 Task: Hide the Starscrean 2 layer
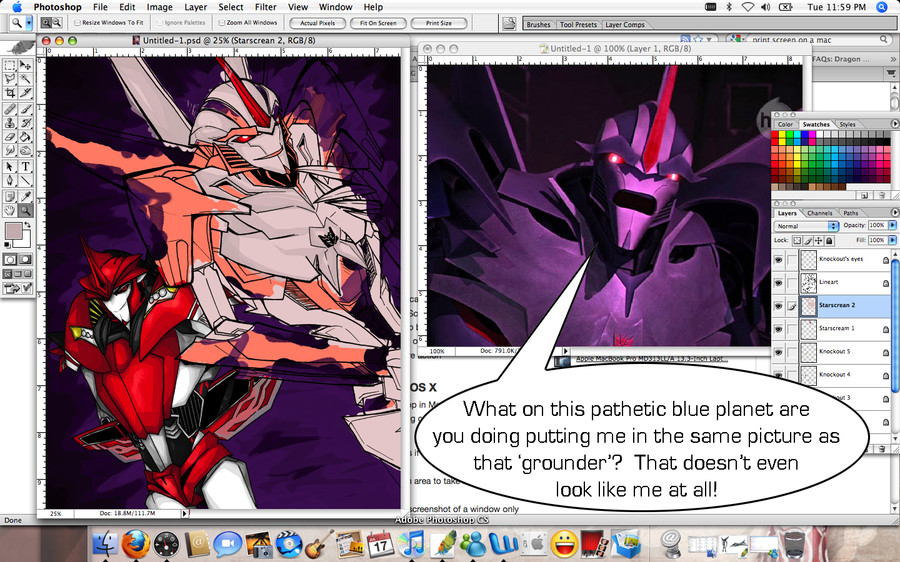click(x=778, y=305)
